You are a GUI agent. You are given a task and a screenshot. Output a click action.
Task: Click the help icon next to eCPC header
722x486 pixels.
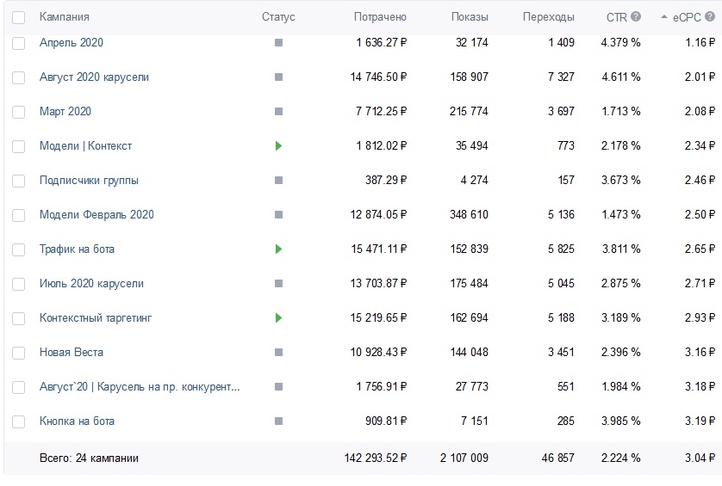[710, 17]
